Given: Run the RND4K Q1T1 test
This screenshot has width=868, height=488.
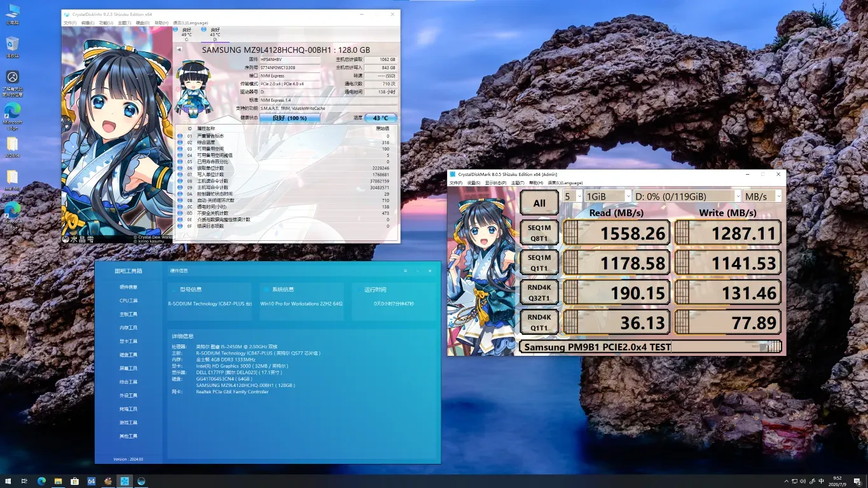Looking at the screenshot, I should [539, 322].
